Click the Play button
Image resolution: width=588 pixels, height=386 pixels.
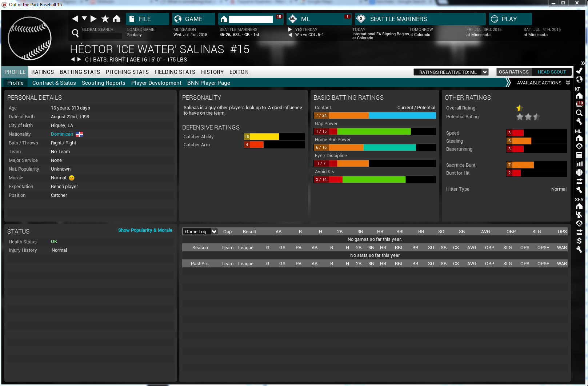(510, 19)
